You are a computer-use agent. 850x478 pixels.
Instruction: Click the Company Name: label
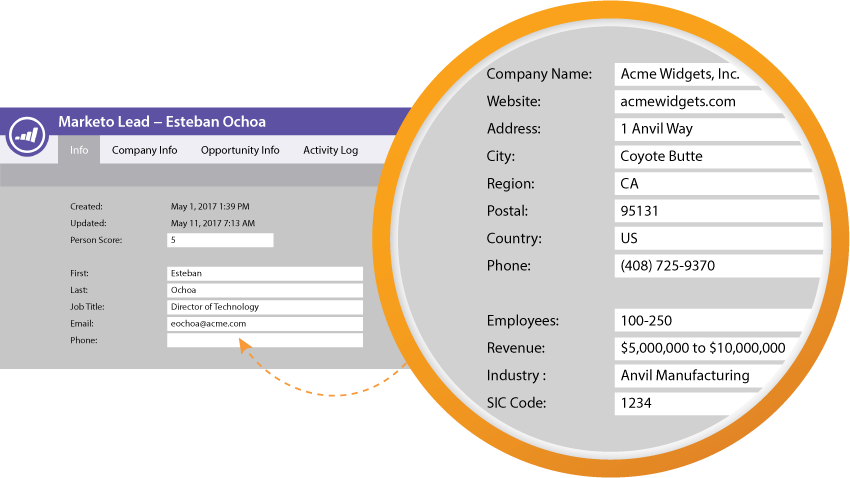(539, 74)
